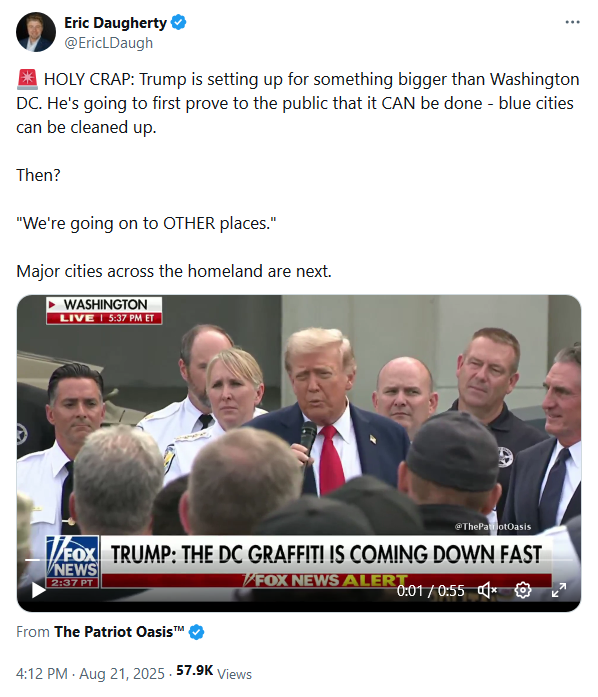598x697 pixels.
Task: Click the WASHINGTON LIVE badge in the video
Action: coord(104,311)
